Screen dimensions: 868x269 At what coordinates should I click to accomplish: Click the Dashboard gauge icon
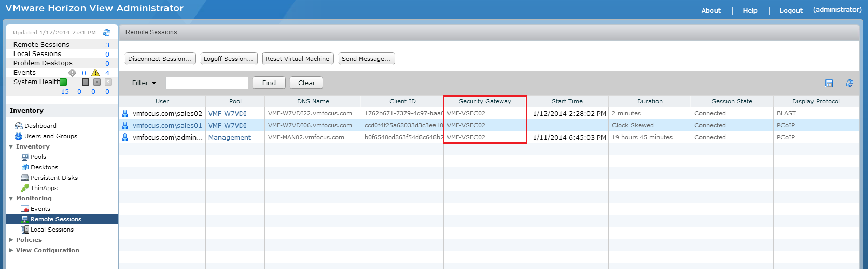click(x=19, y=126)
